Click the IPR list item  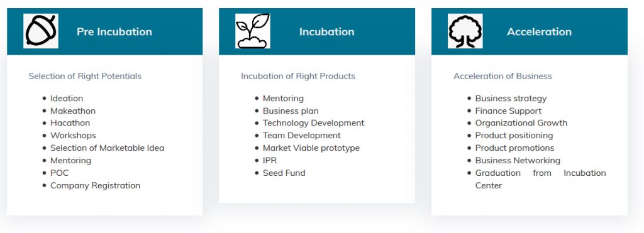(270, 160)
